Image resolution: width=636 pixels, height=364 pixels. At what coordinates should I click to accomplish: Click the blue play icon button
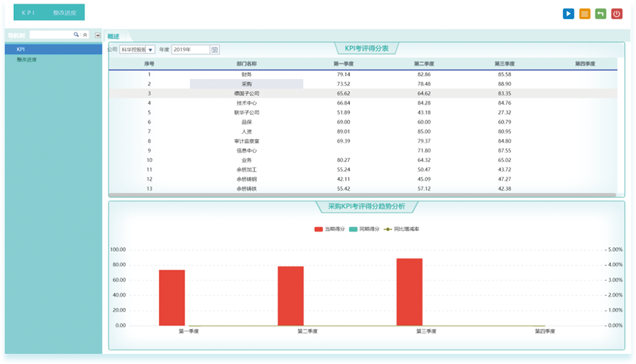[x=568, y=14]
